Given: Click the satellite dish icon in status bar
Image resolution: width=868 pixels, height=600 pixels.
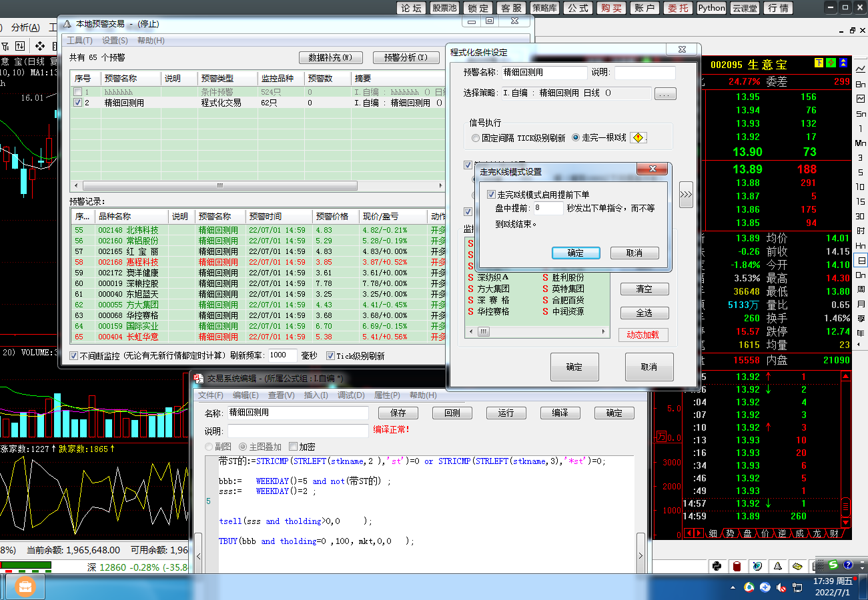Looking at the screenshot, I should click(x=757, y=566).
